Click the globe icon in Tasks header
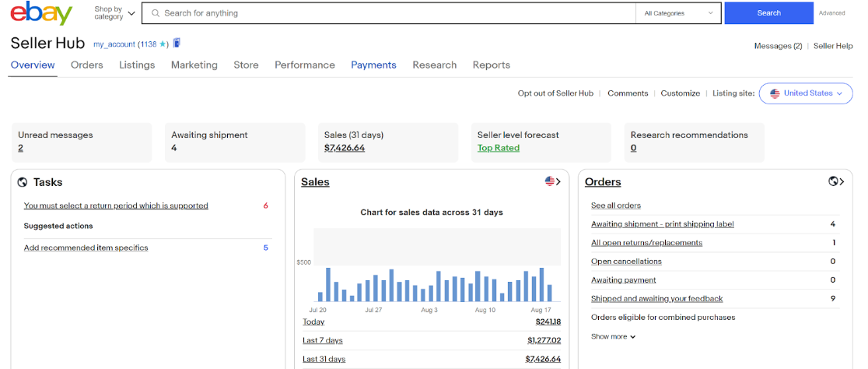The image size is (868, 369). point(23,181)
